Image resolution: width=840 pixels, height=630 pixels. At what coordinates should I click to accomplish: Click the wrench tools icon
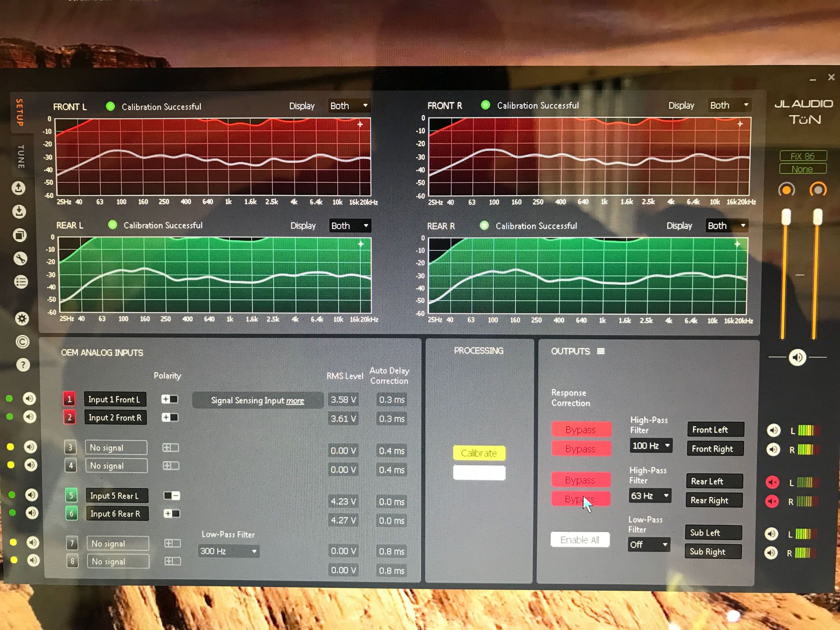click(20, 258)
